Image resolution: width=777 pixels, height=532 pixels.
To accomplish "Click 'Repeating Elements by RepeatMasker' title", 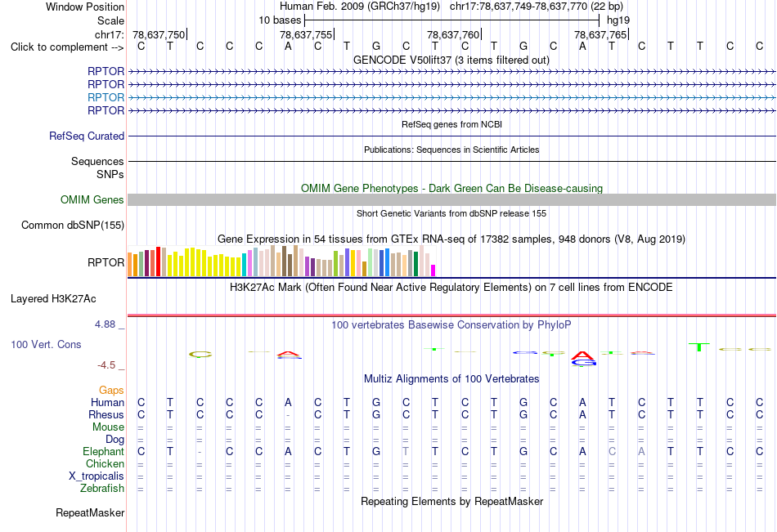I will click(451, 501).
